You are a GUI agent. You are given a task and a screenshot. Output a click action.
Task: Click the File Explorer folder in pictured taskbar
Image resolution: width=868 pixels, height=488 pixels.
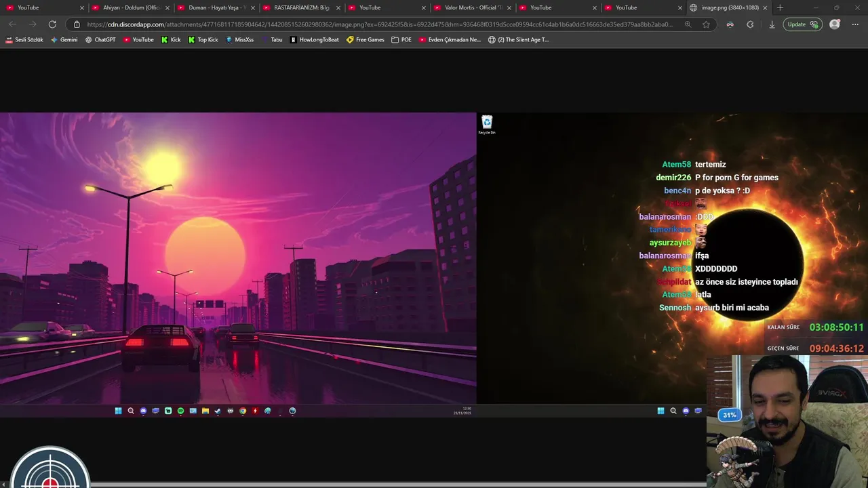click(205, 411)
